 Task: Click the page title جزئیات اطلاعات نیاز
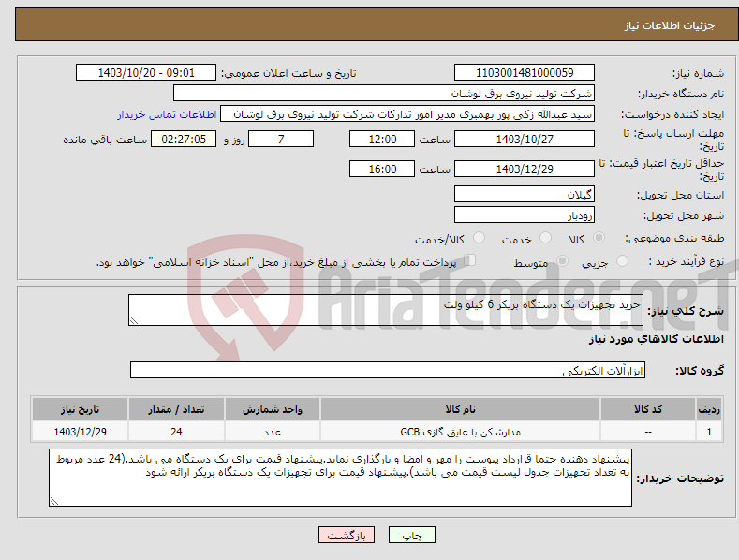point(670,25)
